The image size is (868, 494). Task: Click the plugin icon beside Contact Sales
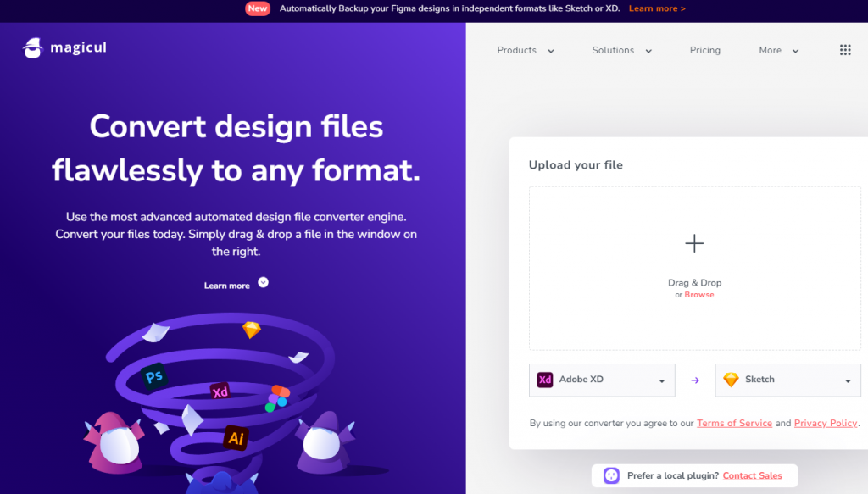(x=611, y=475)
